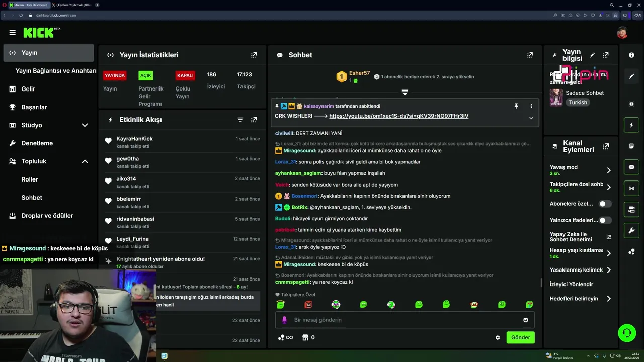Unpin message via the pin icon
The height and width of the screenshot is (362, 644).
click(x=516, y=106)
